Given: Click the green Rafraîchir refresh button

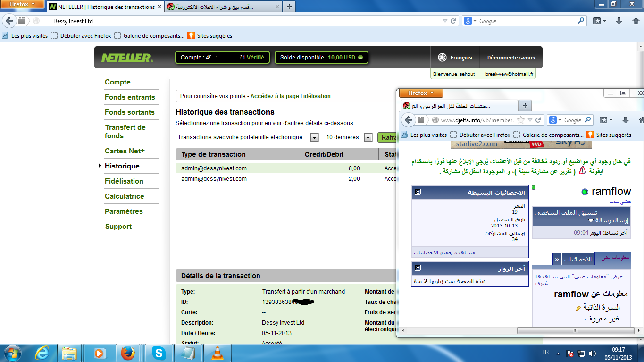Looking at the screenshot, I should 387,137.
